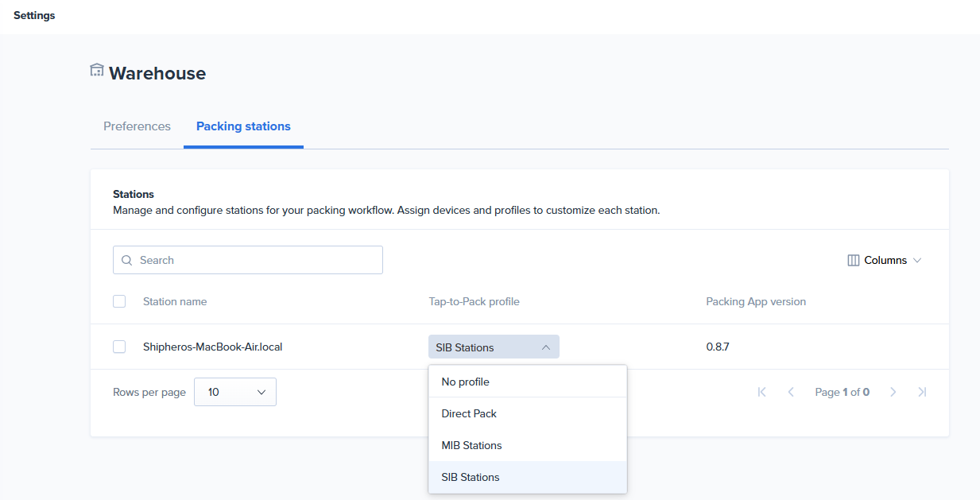Jump to the last page arrow
Image resolution: width=980 pixels, height=500 pixels.
point(922,392)
